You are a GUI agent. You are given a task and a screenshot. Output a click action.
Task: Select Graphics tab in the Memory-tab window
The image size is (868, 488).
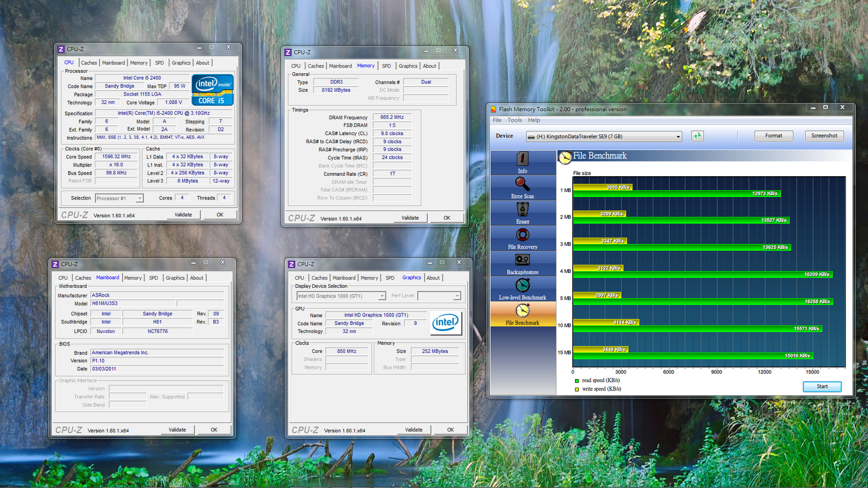click(408, 66)
